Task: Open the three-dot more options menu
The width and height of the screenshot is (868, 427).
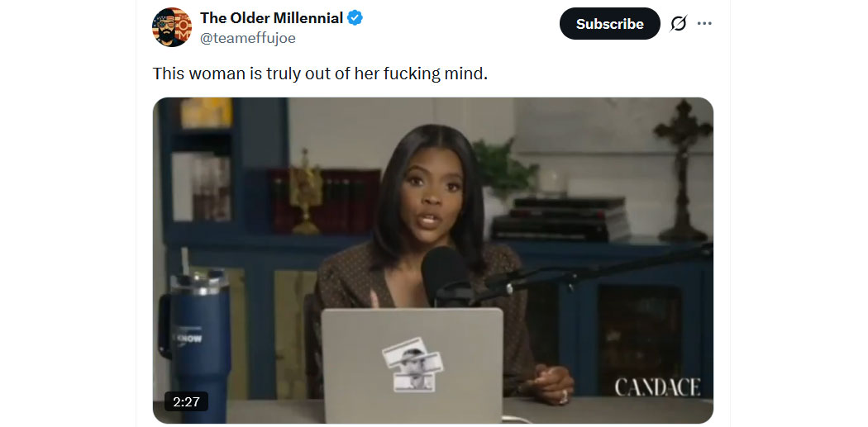Action: [x=704, y=24]
